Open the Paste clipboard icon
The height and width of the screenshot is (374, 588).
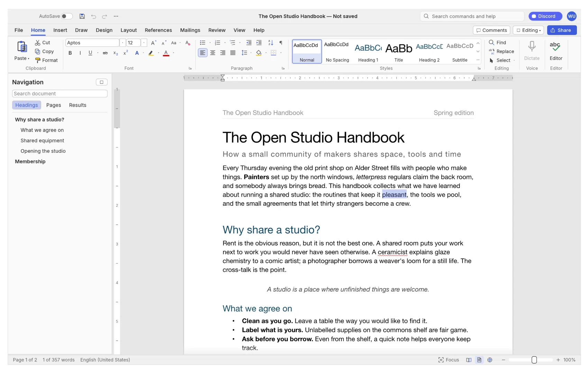(22, 46)
